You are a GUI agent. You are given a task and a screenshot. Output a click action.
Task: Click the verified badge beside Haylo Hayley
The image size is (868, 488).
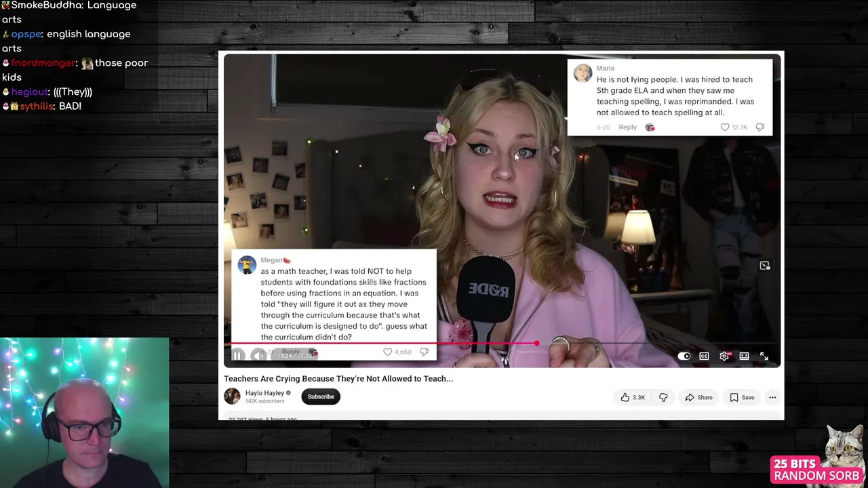[x=289, y=393]
